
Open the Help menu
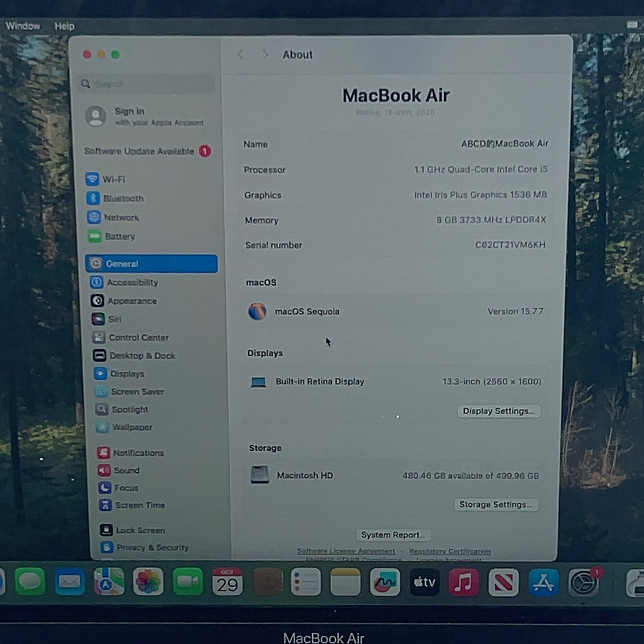click(64, 26)
